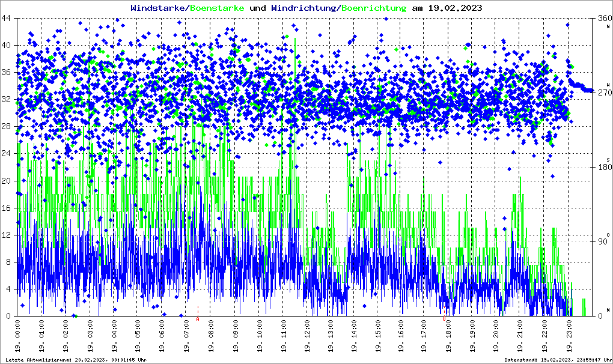
Task: Click the '270' direction label on right axis
Action: [603, 93]
